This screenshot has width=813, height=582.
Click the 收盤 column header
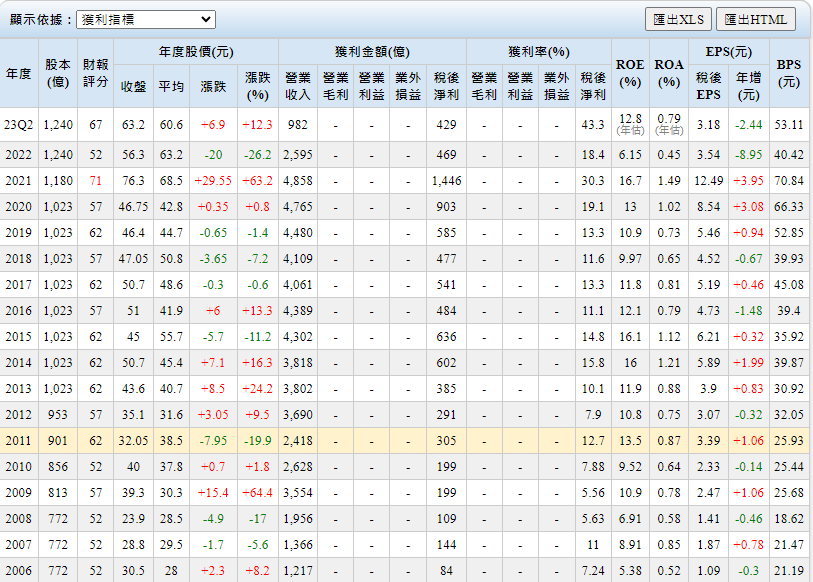133,87
